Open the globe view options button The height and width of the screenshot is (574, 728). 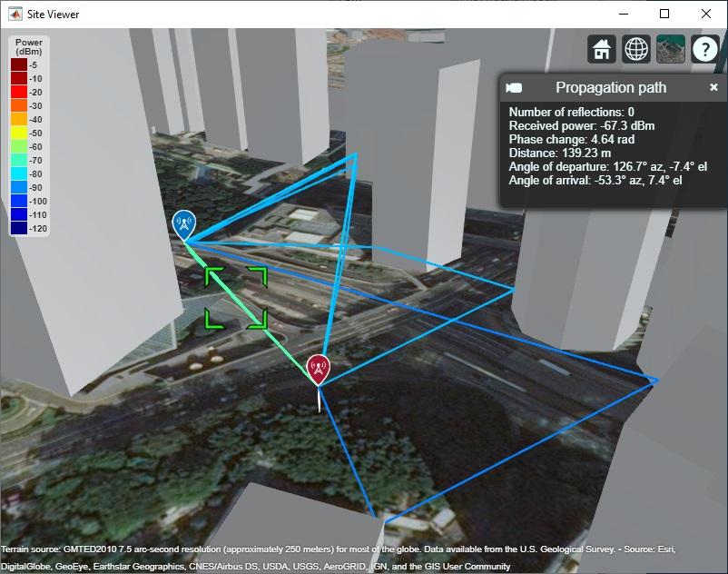pos(636,49)
